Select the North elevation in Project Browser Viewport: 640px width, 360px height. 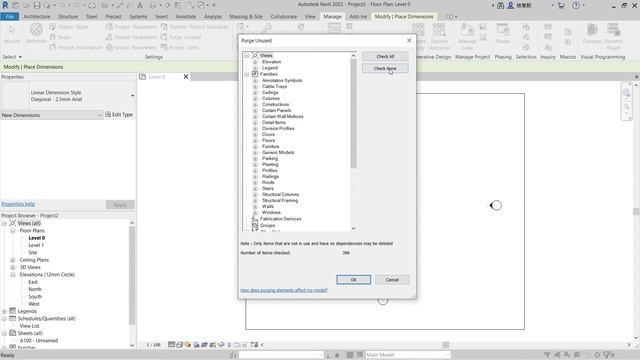[35, 289]
